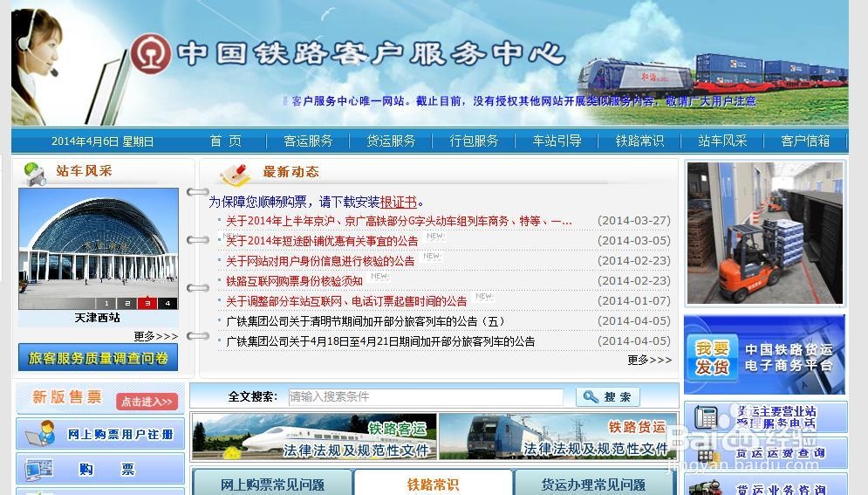Click date (2014-03-27) of first notice

point(634,220)
